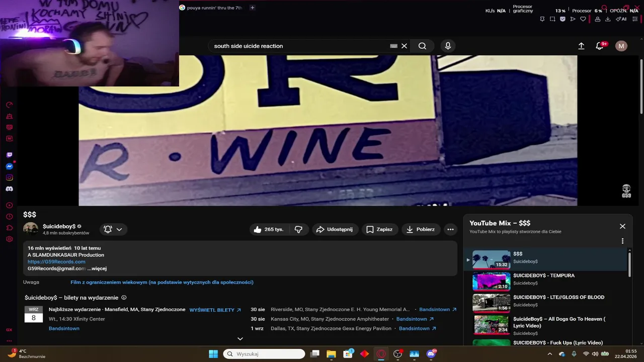The width and height of the screenshot is (644, 362).
Task: Open browser downloads icon in toolbar
Action: tap(608, 19)
